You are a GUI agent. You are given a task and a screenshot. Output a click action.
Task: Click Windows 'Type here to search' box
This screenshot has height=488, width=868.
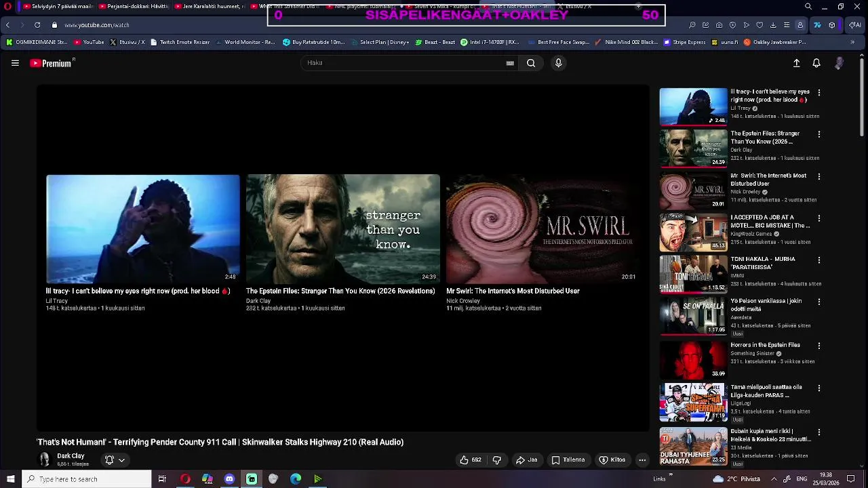86,479
